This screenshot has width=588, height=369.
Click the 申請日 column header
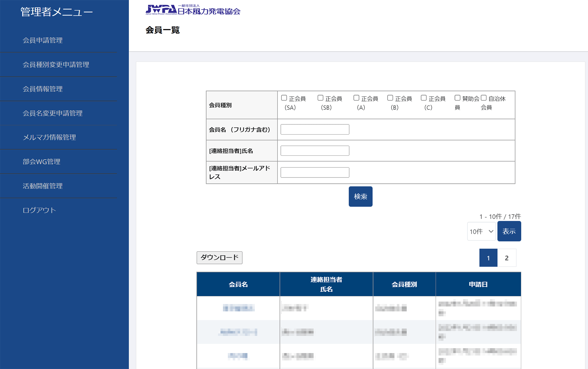click(x=478, y=284)
